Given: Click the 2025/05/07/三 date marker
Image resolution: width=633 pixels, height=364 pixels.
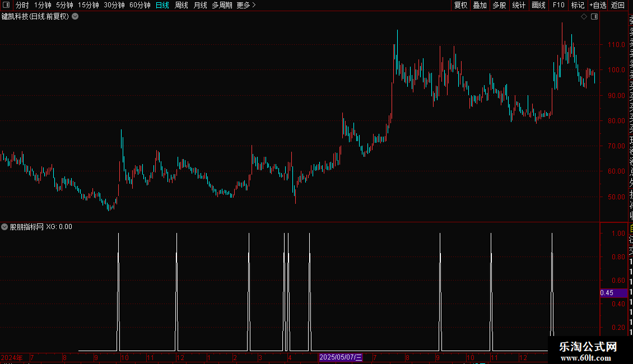Looking at the screenshot, I should pos(341,357).
